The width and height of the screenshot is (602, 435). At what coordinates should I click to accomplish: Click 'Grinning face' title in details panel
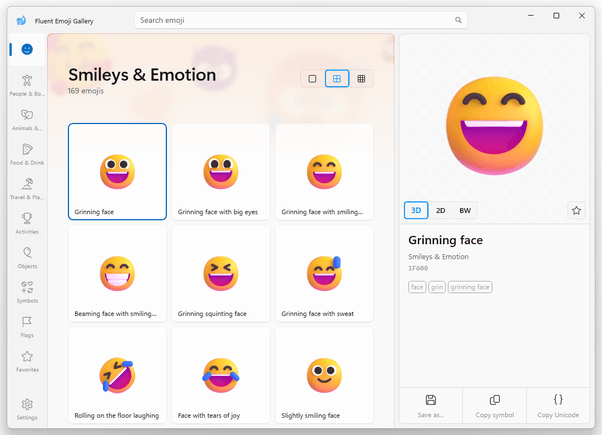point(445,240)
